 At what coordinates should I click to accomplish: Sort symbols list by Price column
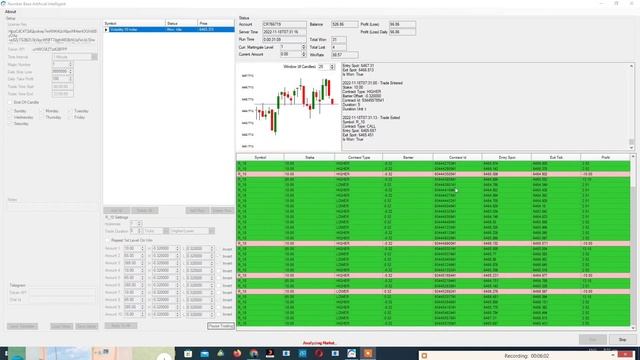pyautogui.click(x=216, y=24)
